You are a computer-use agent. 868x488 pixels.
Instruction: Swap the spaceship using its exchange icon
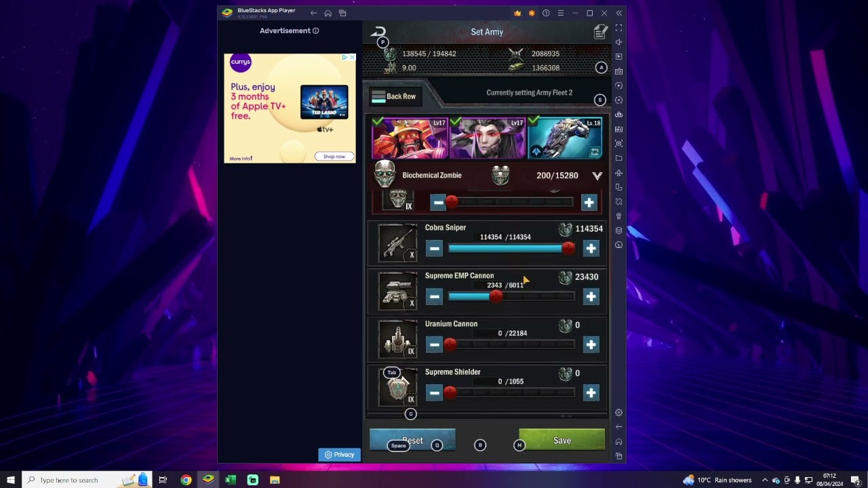[x=595, y=152]
